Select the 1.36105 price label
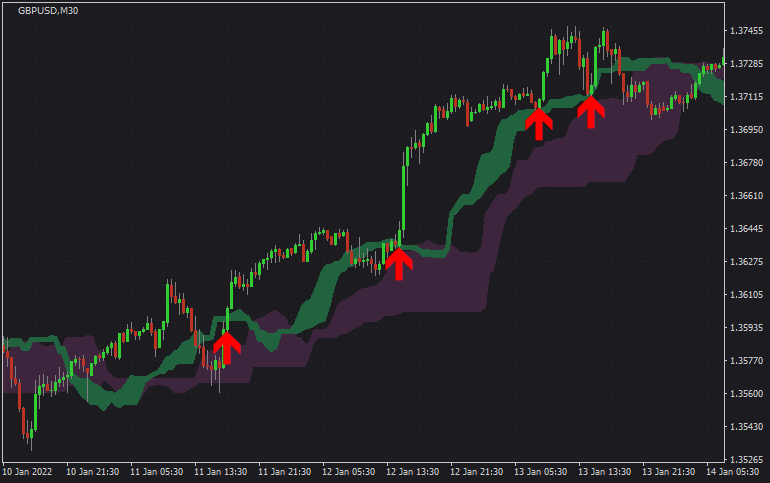770x483 pixels. tap(746, 295)
